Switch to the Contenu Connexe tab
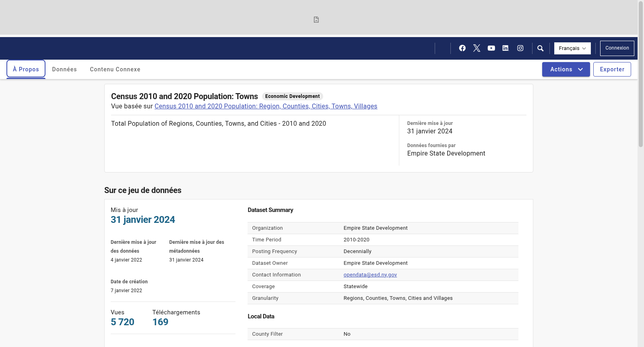The width and height of the screenshot is (644, 347). 115,69
